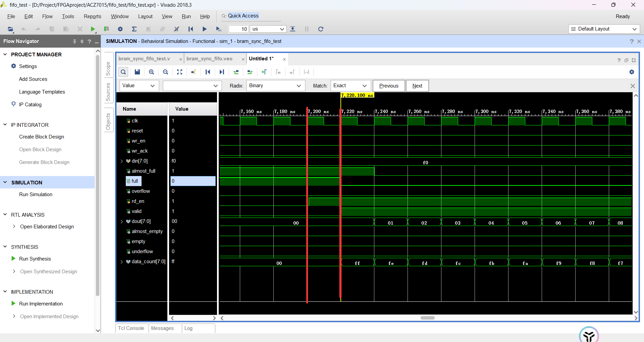Open the Reports menu
The width and height of the screenshot is (644, 342).
[92, 16]
